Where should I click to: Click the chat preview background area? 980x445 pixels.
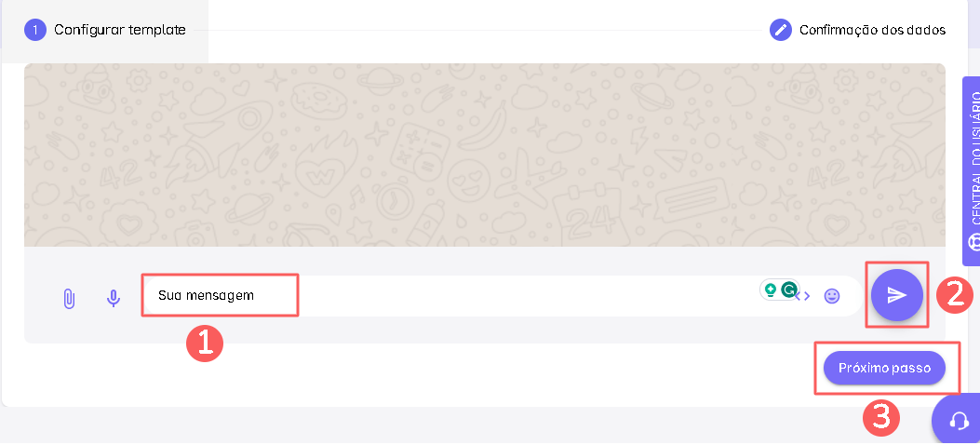coord(484,154)
